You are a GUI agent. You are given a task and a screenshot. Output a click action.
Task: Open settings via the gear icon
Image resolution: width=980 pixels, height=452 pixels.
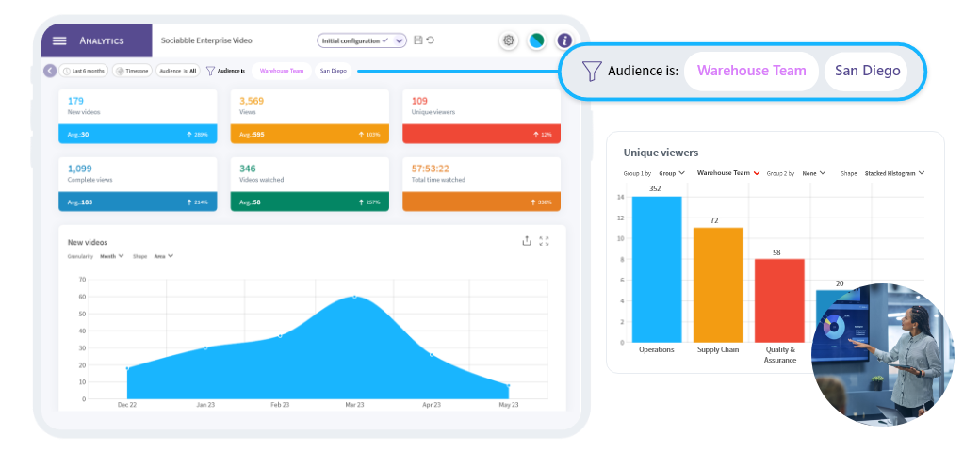(x=509, y=40)
